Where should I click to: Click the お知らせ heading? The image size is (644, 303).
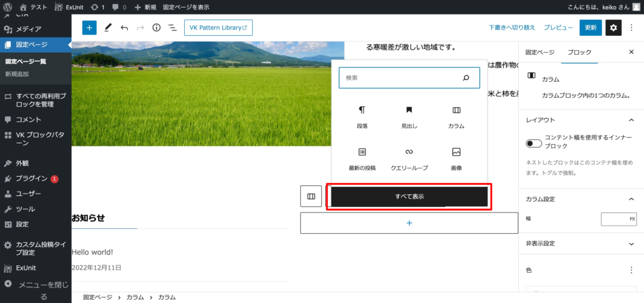(88, 218)
